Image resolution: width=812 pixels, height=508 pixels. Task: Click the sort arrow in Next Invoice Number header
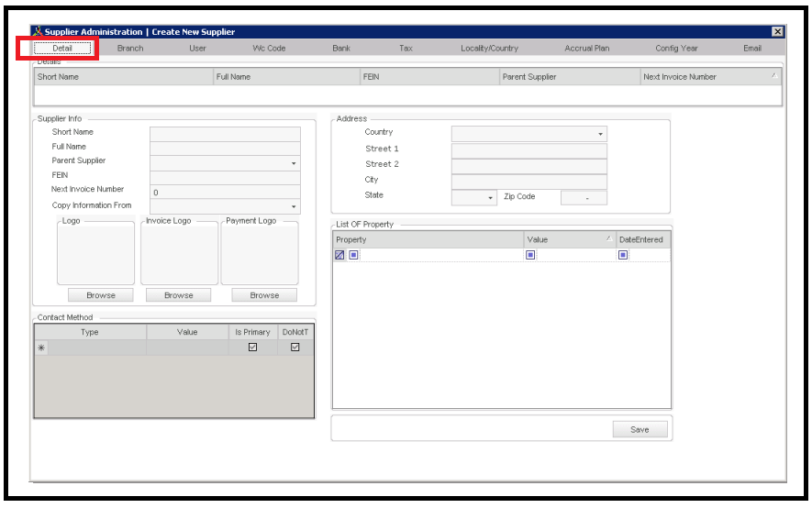pos(774,75)
